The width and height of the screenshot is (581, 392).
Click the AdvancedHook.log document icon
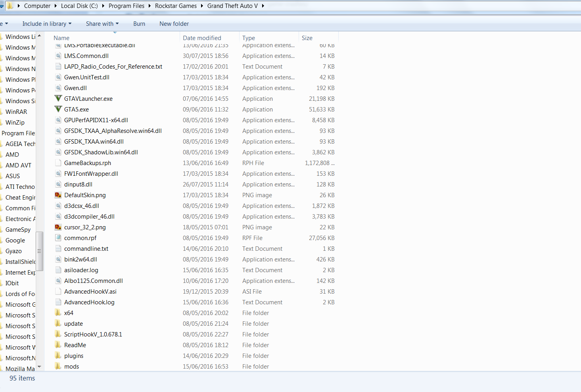tap(58, 302)
